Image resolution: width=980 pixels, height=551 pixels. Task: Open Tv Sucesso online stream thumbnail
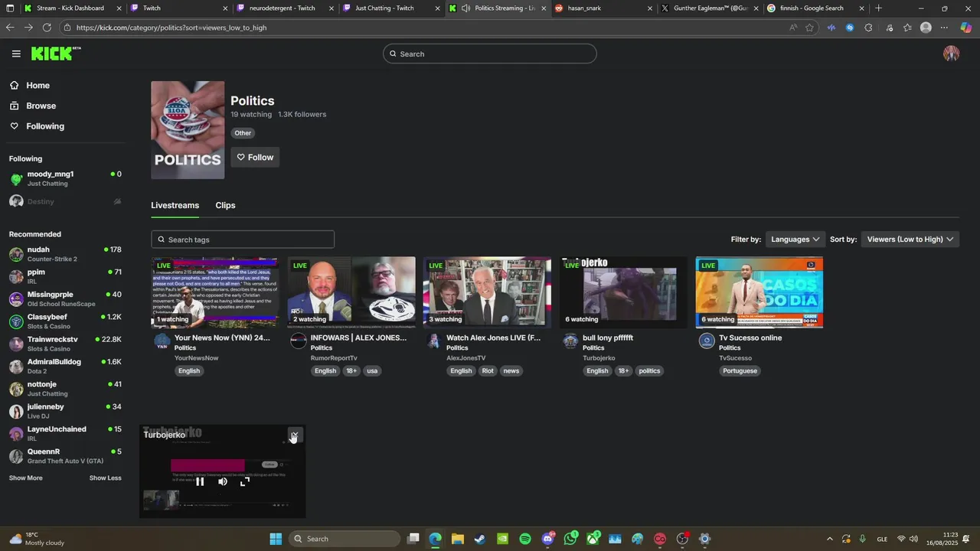[759, 292]
